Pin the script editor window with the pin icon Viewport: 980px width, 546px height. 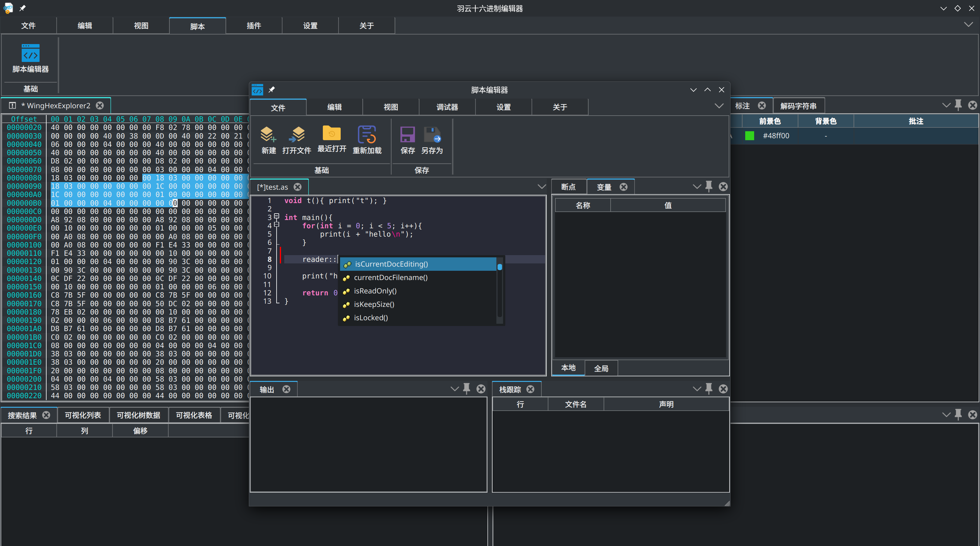(x=271, y=89)
